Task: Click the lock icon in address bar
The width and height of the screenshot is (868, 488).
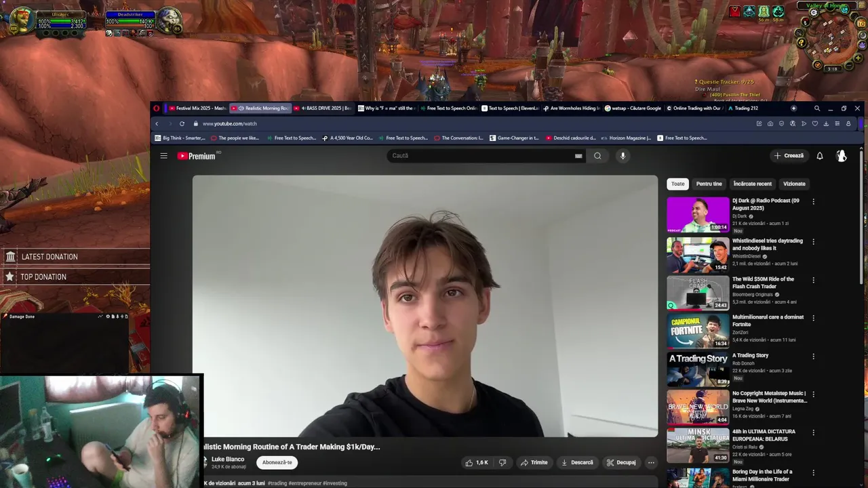Action: click(x=195, y=123)
